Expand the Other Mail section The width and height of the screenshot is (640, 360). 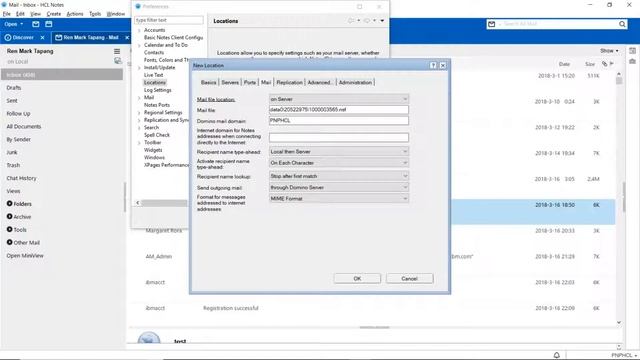[x=9, y=242]
